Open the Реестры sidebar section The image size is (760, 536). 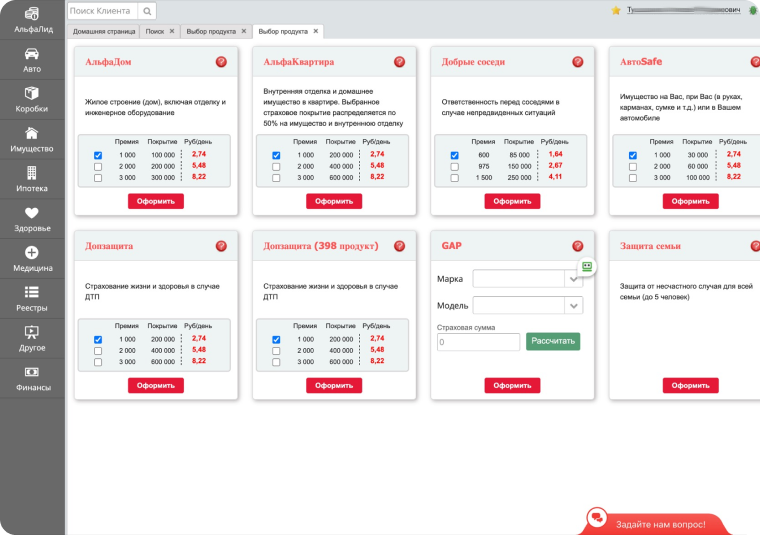[32, 299]
